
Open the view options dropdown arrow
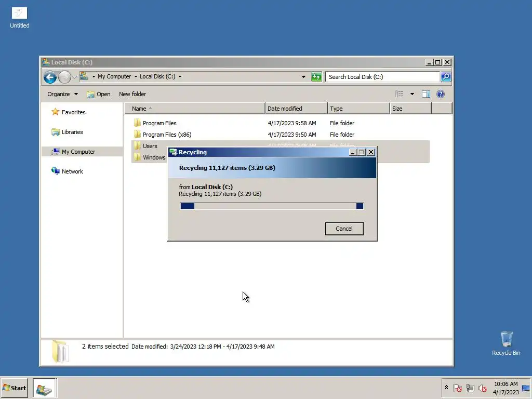tap(412, 94)
